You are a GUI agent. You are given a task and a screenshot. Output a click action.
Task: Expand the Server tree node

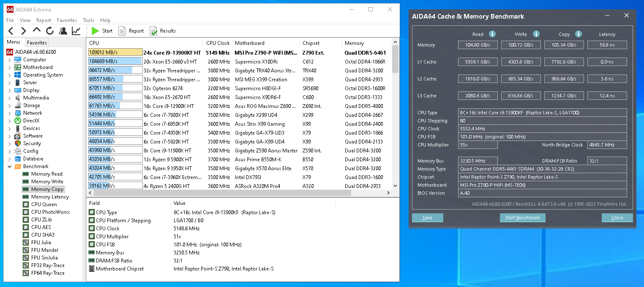(x=10, y=83)
